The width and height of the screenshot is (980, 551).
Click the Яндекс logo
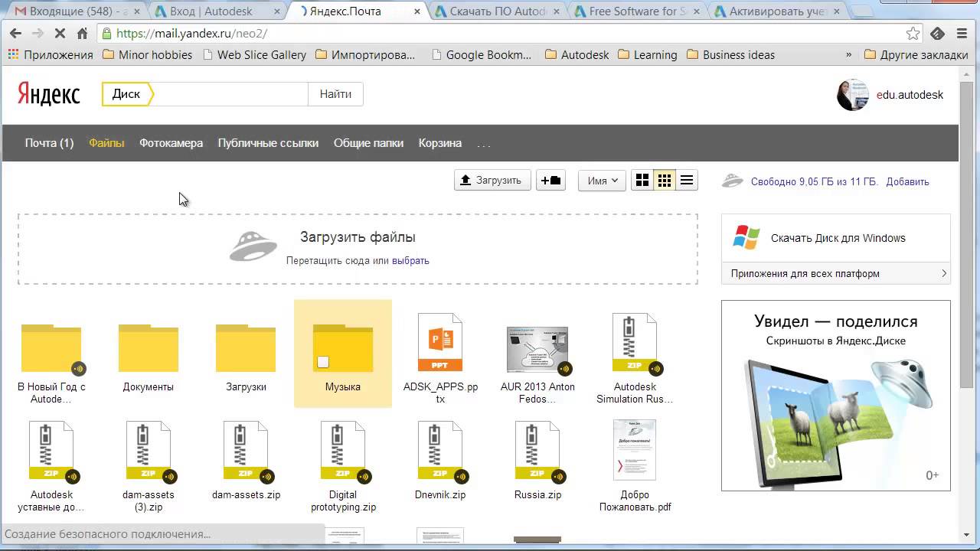coord(48,94)
